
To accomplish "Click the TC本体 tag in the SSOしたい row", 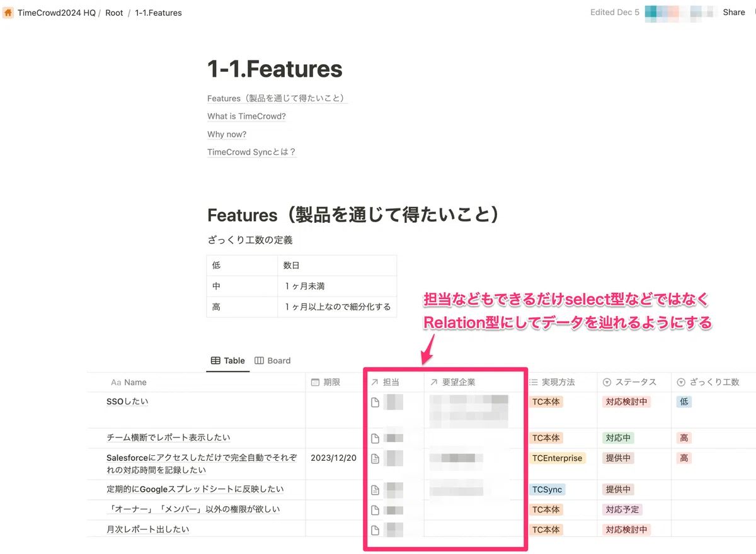I will point(546,402).
